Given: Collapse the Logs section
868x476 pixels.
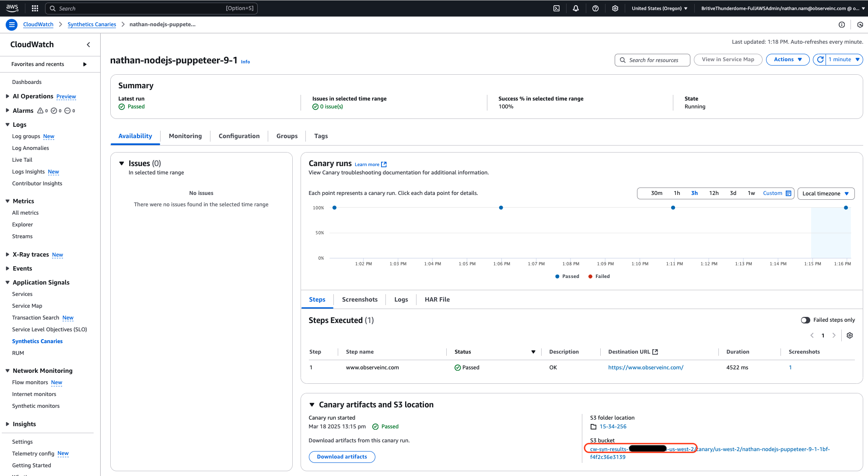Looking at the screenshot, I should (x=7, y=125).
